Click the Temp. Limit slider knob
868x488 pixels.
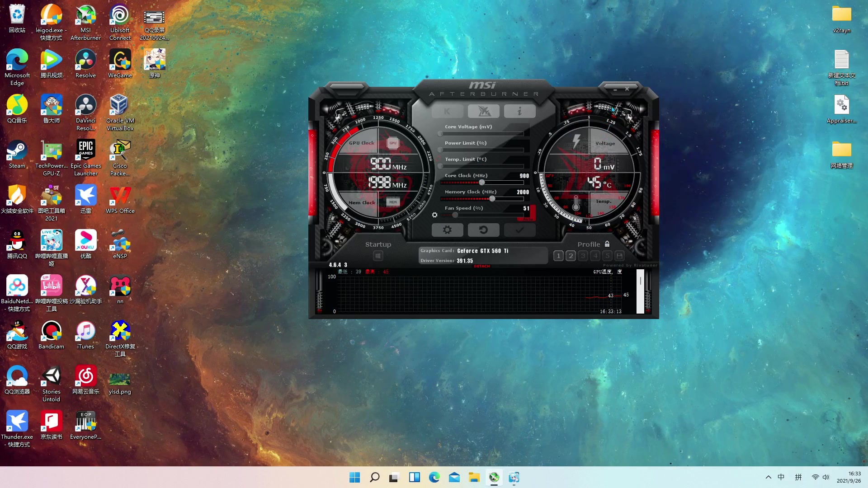point(440,166)
